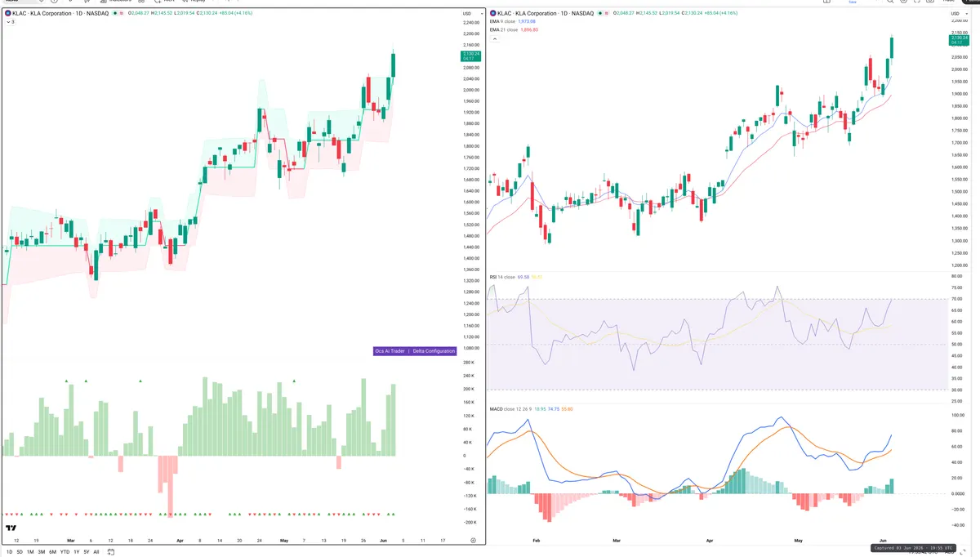Click the right chart KLAC KLA Corporation title
The height and width of the screenshot is (557, 980).
545,13
